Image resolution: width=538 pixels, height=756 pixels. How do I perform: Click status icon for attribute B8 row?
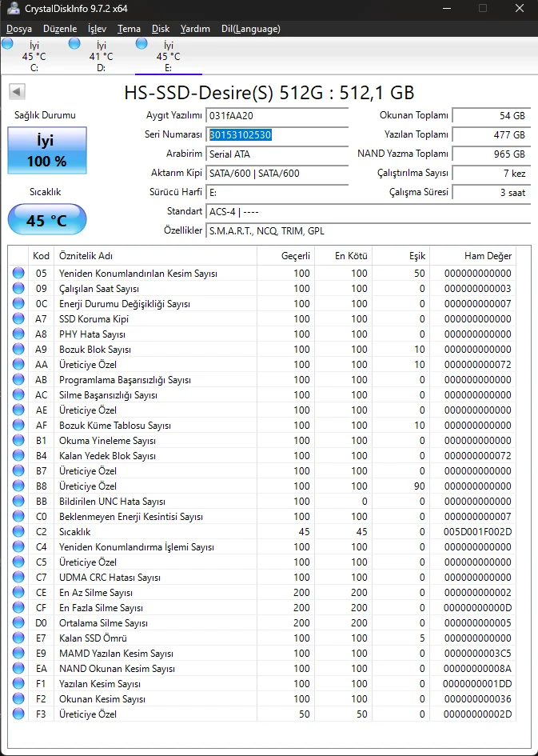click(18, 486)
